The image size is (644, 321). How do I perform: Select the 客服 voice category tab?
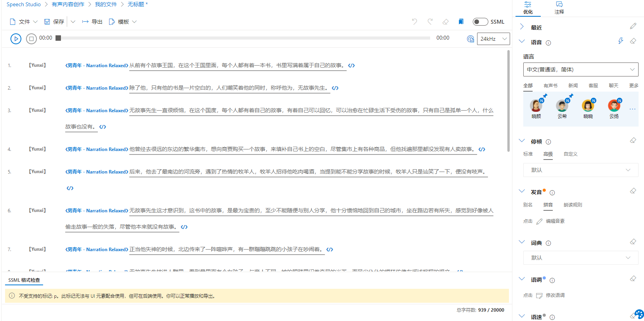pyautogui.click(x=593, y=86)
